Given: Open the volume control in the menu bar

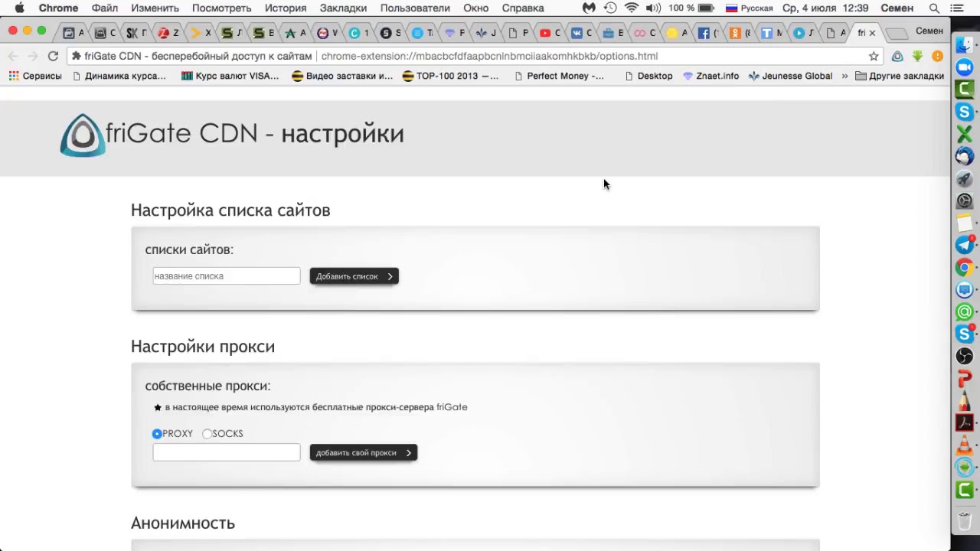Looking at the screenshot, I should pyautogui.click(x=653, y=8).
